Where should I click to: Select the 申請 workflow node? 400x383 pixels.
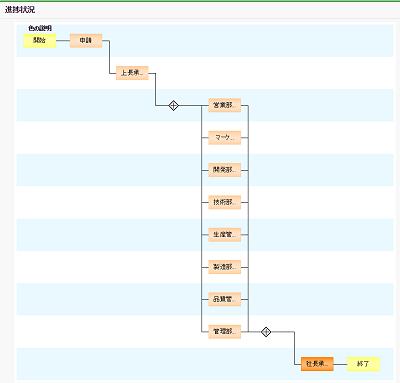(x=86, y=41)
